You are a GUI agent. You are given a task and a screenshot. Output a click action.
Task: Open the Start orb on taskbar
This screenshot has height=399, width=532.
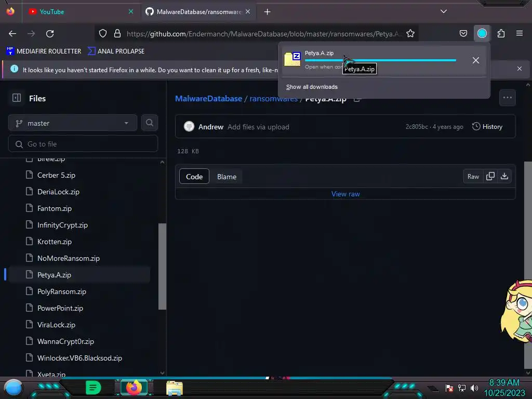(x=13, y=388)
